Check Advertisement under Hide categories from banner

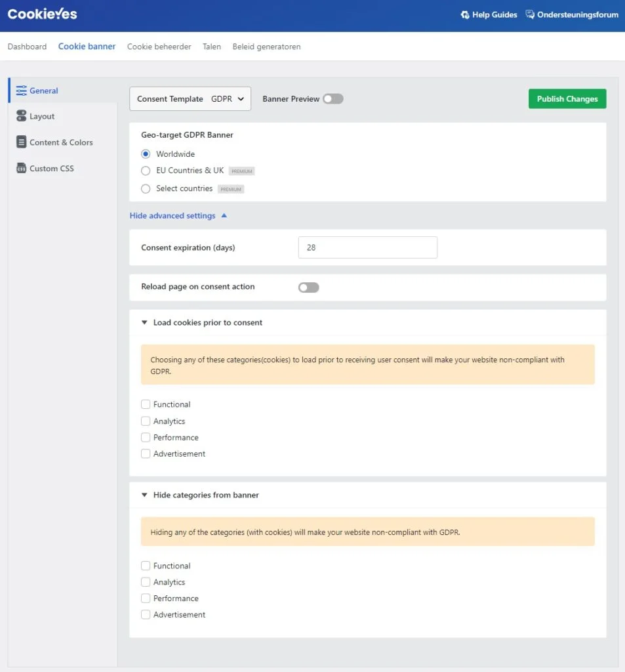[146, 615]
